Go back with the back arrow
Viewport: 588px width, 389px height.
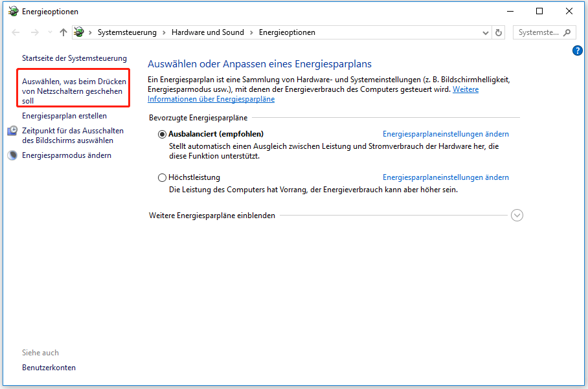[x=16, y=32]
